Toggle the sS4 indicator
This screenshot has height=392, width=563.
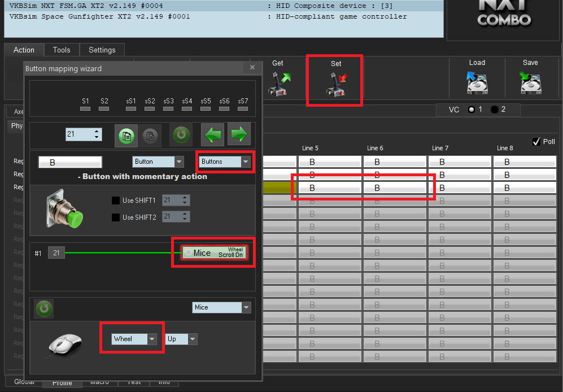187,108
